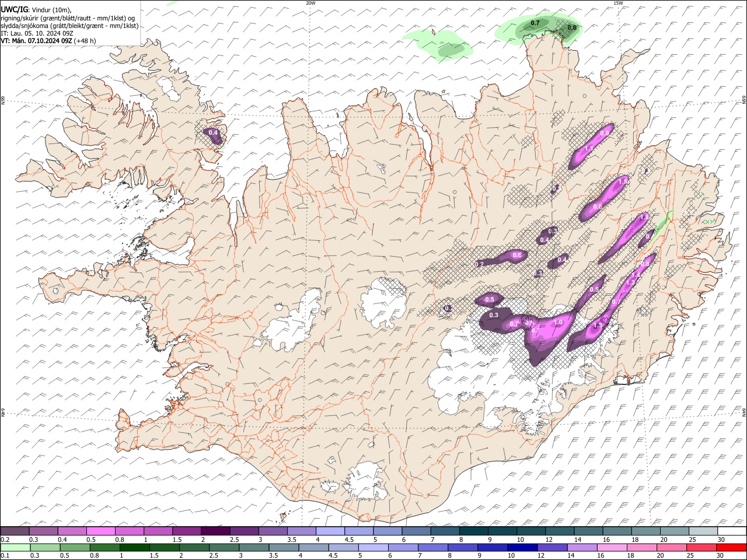Screen dimensions: 747x560
Task: Click the 0.4 swatch in upper legend row
Action: pyautogui.click(x=72, y=531)
